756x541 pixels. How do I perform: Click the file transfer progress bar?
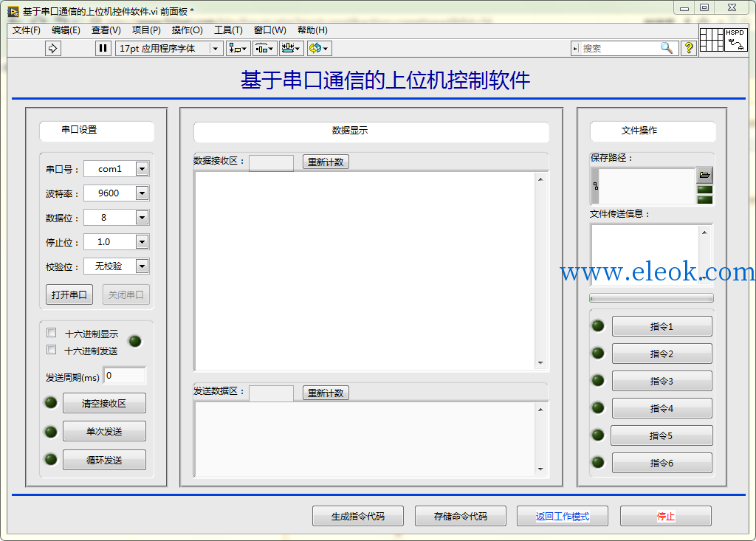pyautogui.click(x=651, y=298)
